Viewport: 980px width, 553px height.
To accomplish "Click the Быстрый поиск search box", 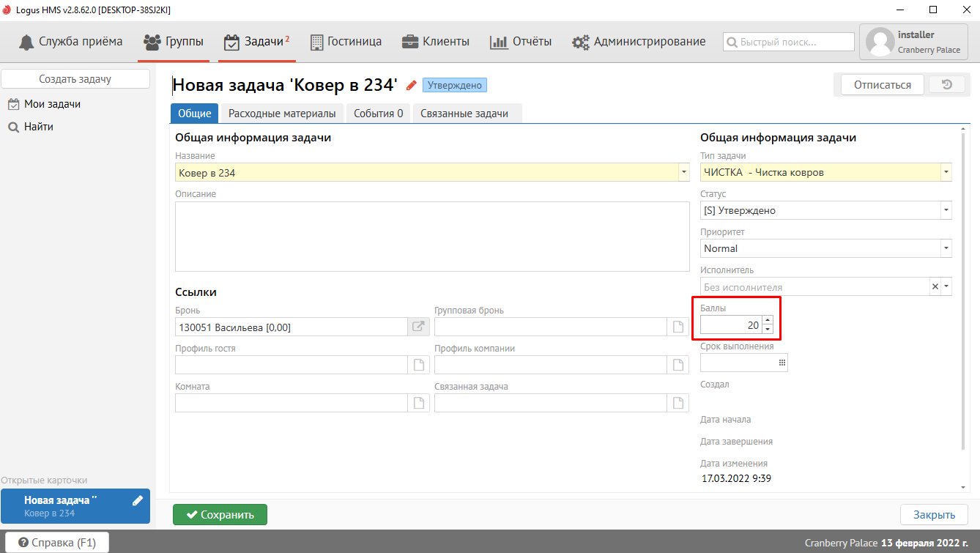I will (789, 42).
